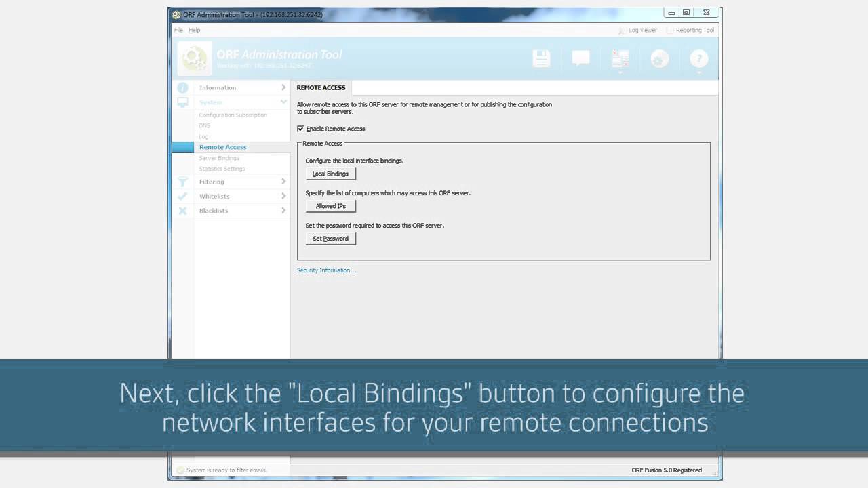Click the Blacklists section label
Image resolution: width=868 pixels, height=488 pixels.
coord(214,211)
